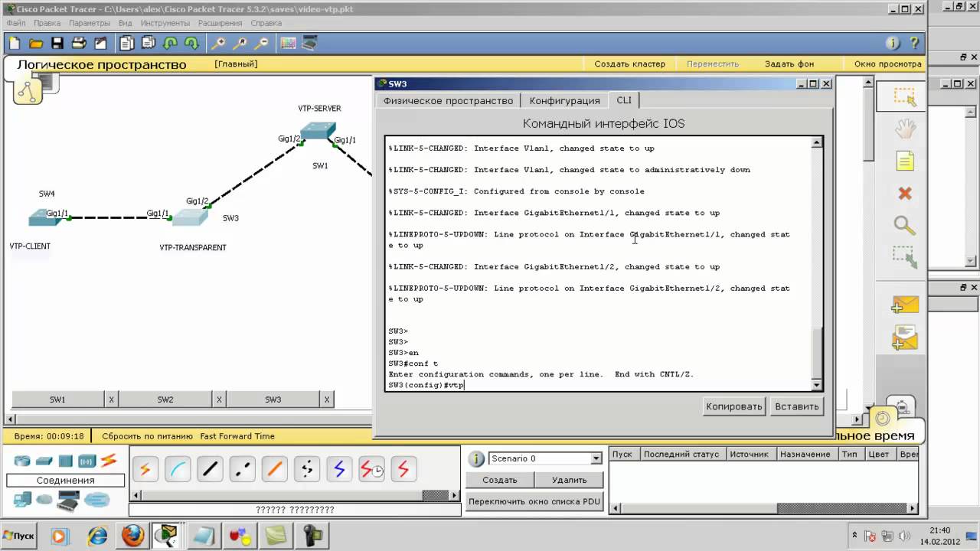Choose the copper straight-through black cable

pyautogui.click(x=210, y=469)
